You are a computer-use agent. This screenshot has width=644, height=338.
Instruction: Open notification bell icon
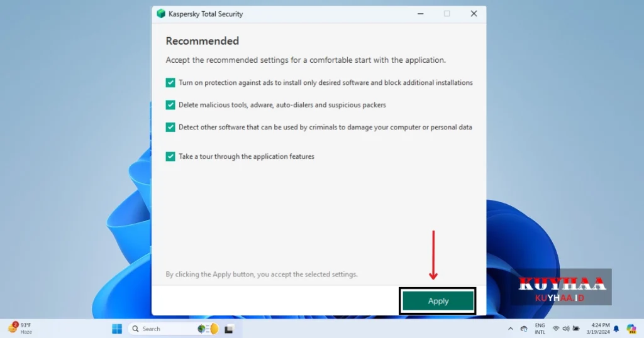pos(616,329)
